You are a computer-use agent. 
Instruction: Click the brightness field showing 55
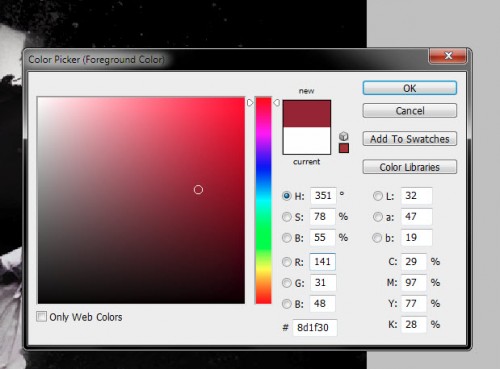pos(322,238)
